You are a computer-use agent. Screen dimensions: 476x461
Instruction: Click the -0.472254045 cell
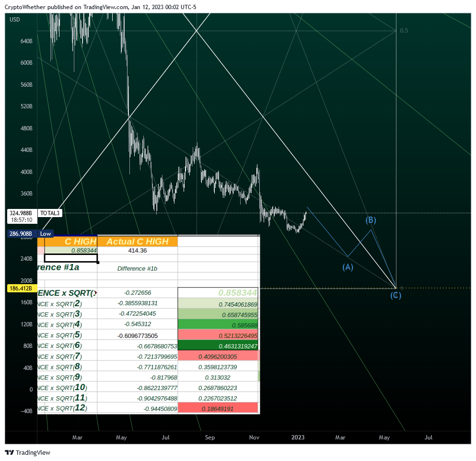click(x=138, y=313)
